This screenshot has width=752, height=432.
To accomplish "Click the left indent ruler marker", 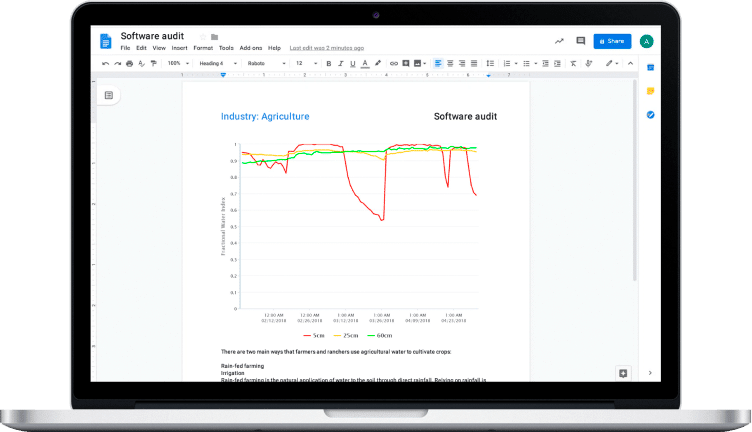I will pos(223,75).
